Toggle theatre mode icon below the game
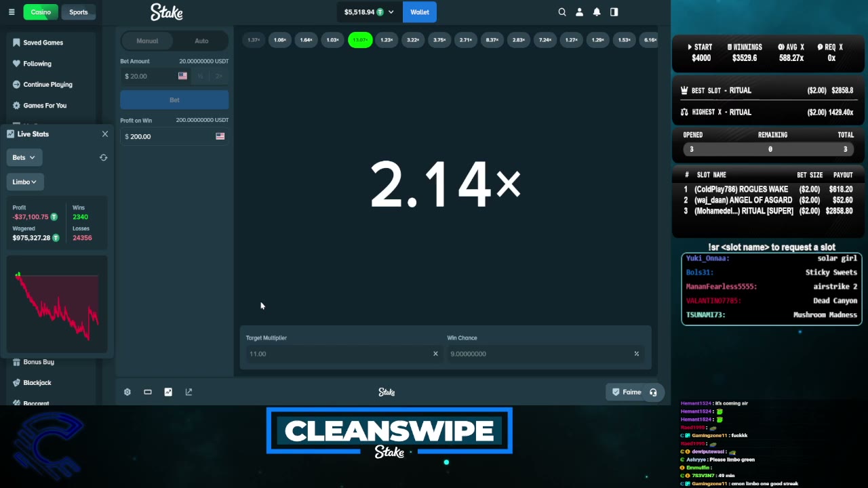Image resolution: width=868 pixels, height=488 pixels. coord(148,392)
